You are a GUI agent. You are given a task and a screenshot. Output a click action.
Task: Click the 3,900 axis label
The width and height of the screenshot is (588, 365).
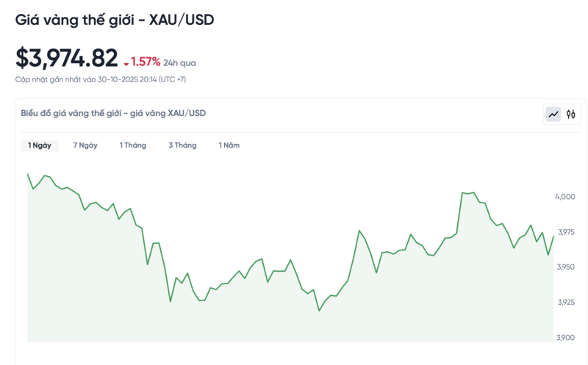565,338
